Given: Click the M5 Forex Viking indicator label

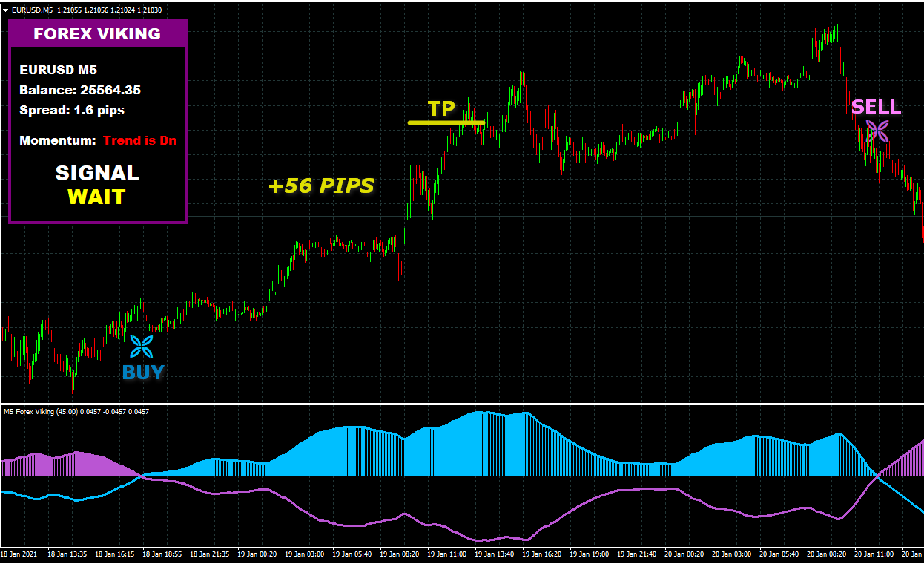Looking at the screenshot, I should (76, 411).
